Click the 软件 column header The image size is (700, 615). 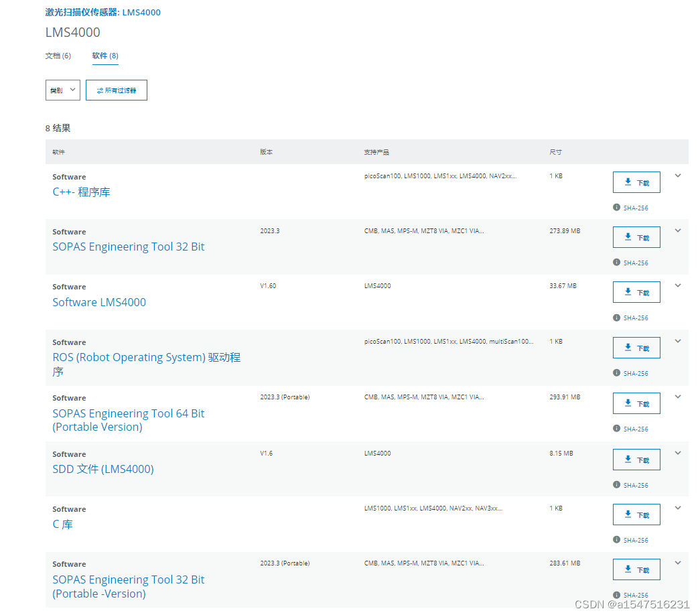pos(58,152)
